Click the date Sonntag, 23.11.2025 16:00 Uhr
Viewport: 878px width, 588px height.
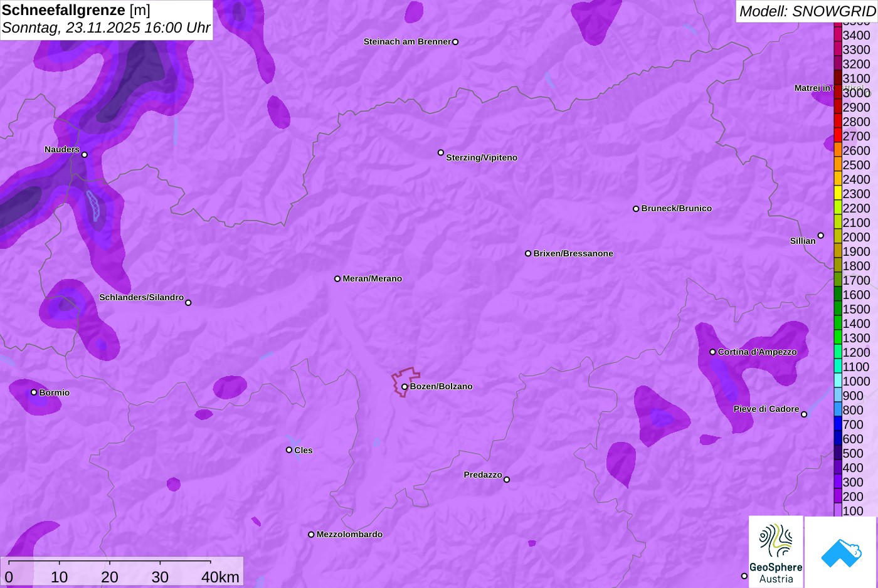(x=106, y=28)
